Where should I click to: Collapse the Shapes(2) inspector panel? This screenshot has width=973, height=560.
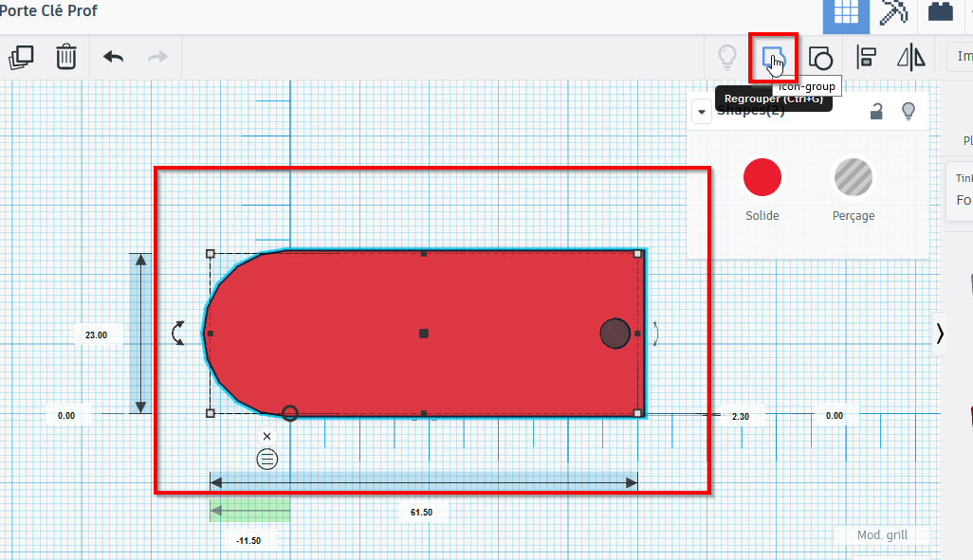(x=702, y=112)
